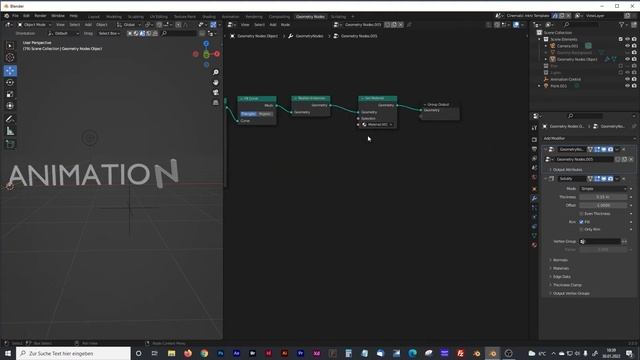Screen dimensions: 640x360
Task: Click the viewport pan hand icon
Action: click(x=216, y=82)
